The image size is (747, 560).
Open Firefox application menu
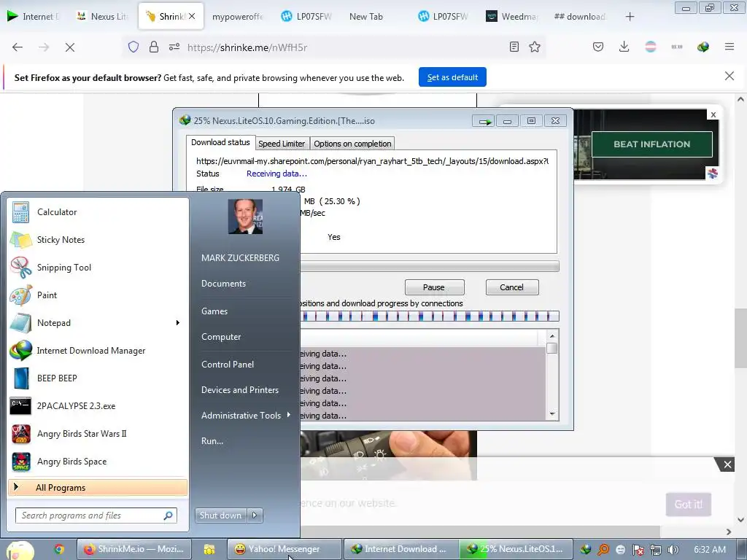pyautogui.click(x=729, y=47)
